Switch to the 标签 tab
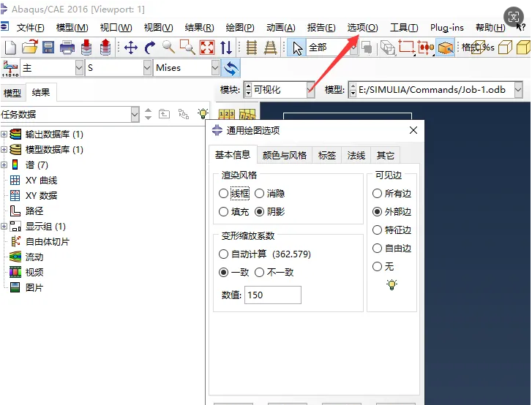The height and width of the screenshot is (405, 532). [326, 155]
